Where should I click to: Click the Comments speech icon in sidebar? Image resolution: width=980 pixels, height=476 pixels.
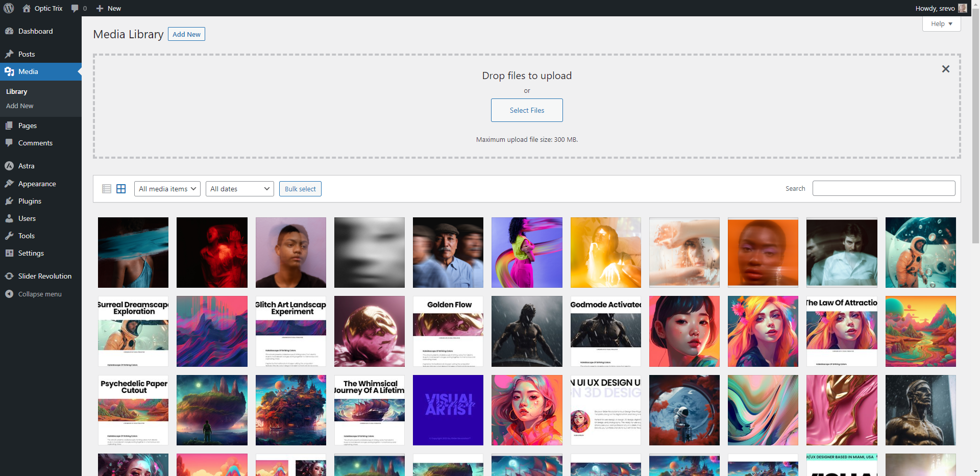(x=9, y=143)
